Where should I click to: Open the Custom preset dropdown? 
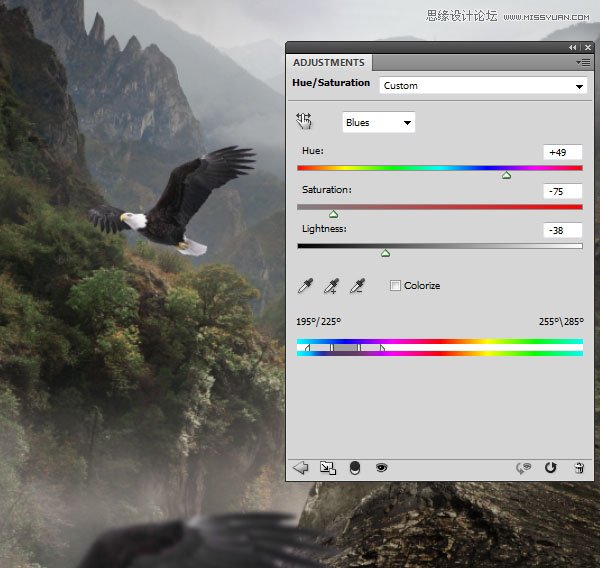[483, 86]
